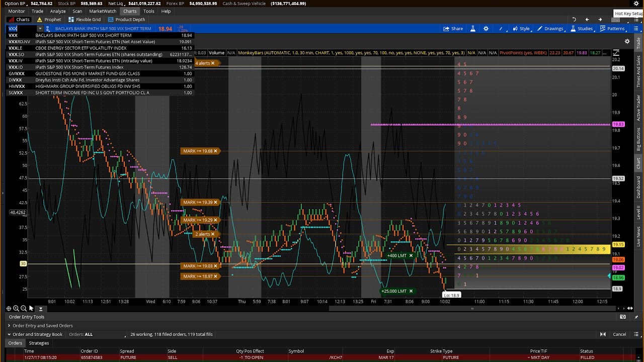The height and width of the screenshot is (362, 644).
Task: Open the gear icon below the Patterns menu
Action: [627, 41]
